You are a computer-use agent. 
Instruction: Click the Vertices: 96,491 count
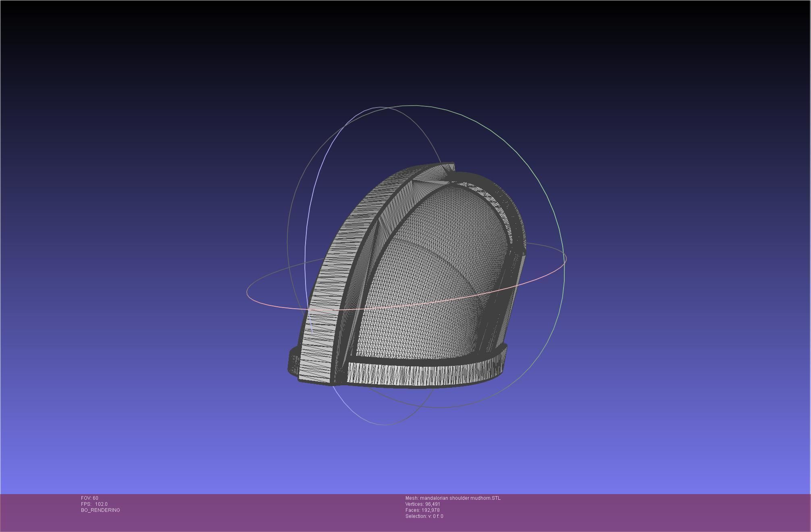(423, 504)
